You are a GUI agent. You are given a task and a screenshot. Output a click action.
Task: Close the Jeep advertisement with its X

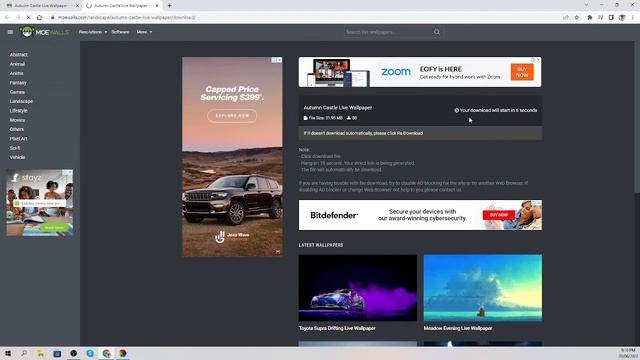[x=280, y=60]
